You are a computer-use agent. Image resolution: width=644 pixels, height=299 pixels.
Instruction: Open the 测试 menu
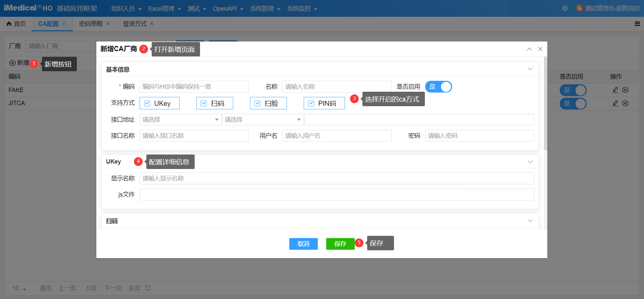197,9
